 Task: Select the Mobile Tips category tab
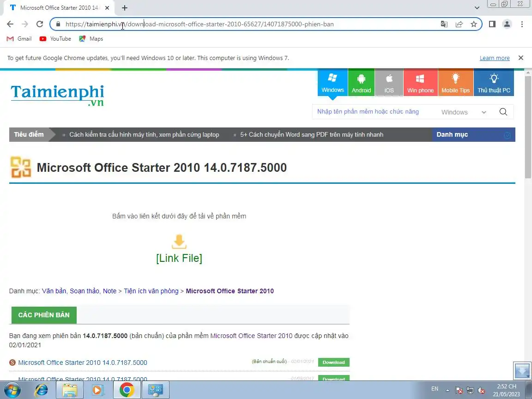(x=456, y=83)
